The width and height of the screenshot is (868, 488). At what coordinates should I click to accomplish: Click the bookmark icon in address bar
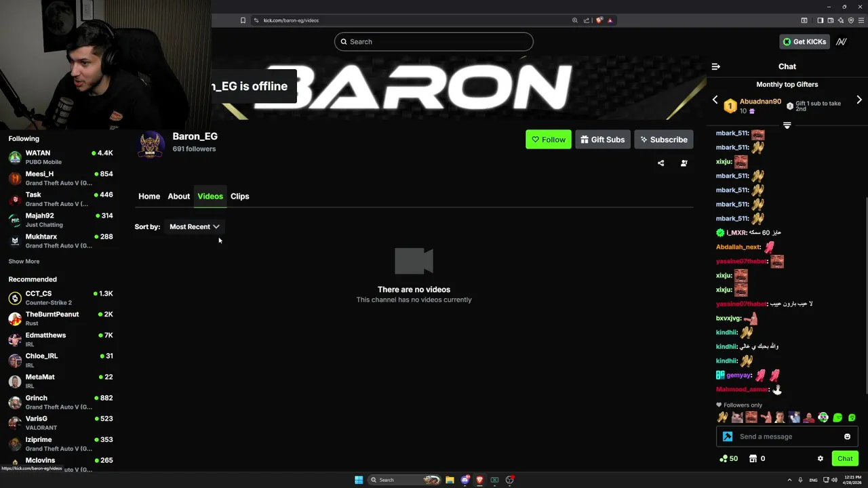point(243,20)
